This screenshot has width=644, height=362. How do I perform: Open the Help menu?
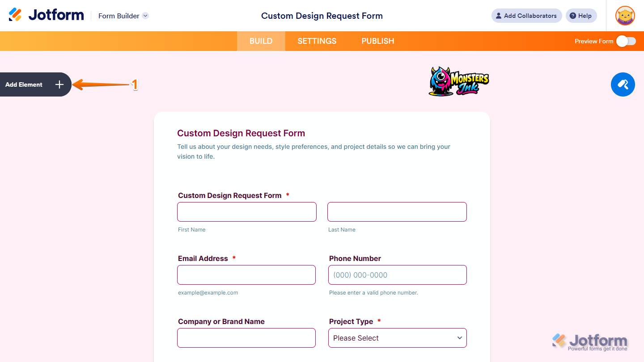coord(581,16)
